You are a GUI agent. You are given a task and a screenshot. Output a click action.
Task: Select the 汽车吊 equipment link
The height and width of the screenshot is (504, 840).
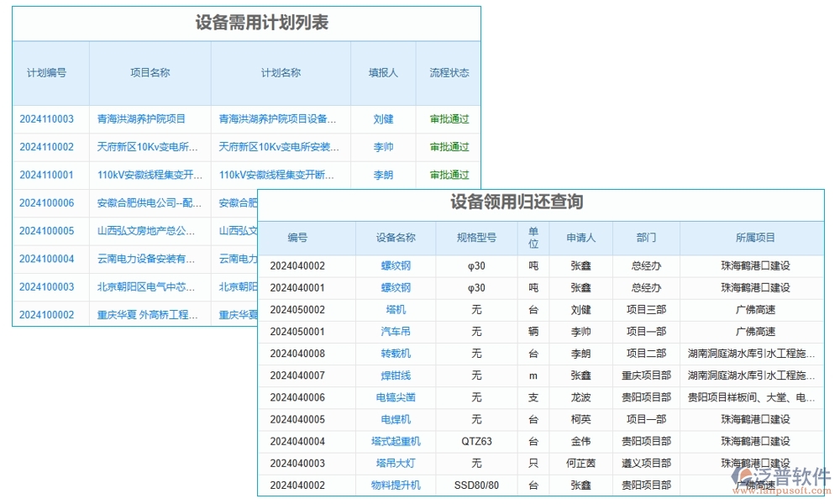pyautogui.click(x=394, y=331)
